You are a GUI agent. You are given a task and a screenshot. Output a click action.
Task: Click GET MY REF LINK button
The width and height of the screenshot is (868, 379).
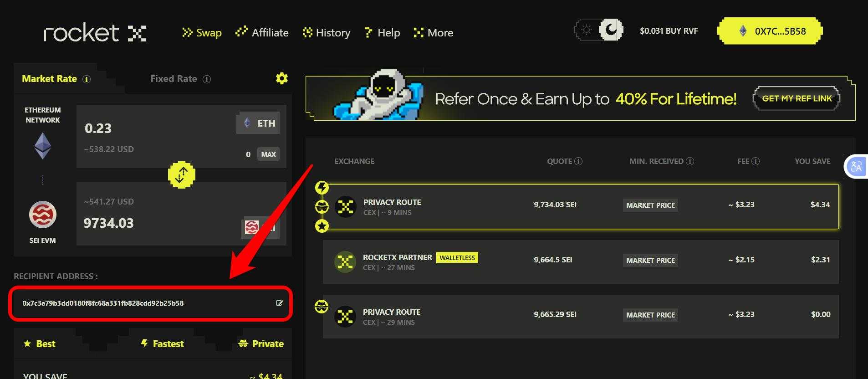[x=797, y=98]
